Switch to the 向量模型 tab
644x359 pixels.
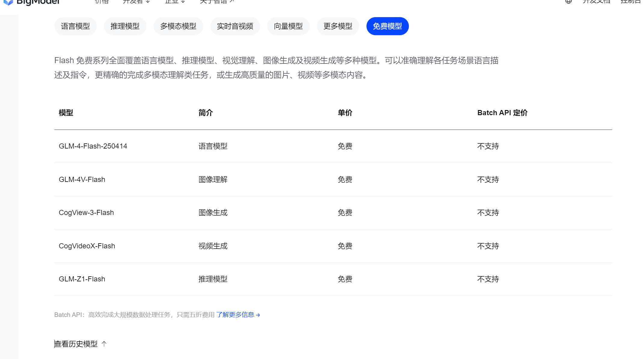tap(288, 26)
